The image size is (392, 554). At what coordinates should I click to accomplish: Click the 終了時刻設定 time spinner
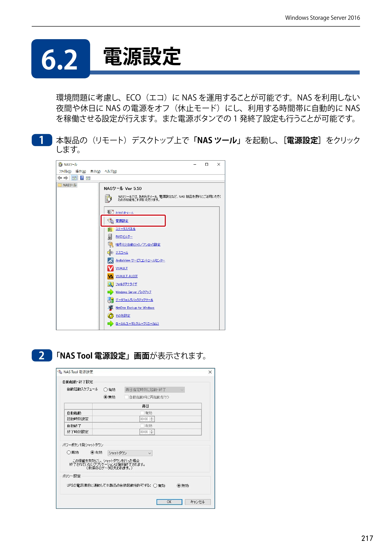point(152,432)
